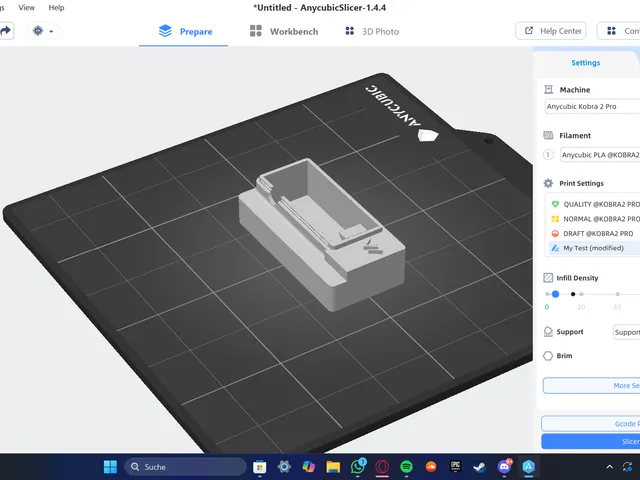The height and width of the screenshot is (480, 640).
Task: Open the View menu
Action: [x=27, y=8]
